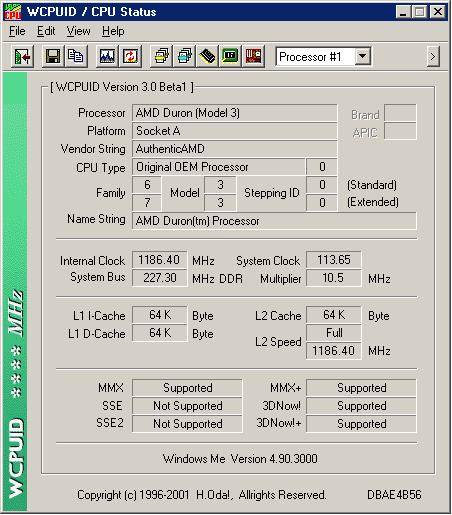Click the Processor field 'AMD Duron (Model 3)'
Screen dimensions: 452x515
click(x=234, y=113)
